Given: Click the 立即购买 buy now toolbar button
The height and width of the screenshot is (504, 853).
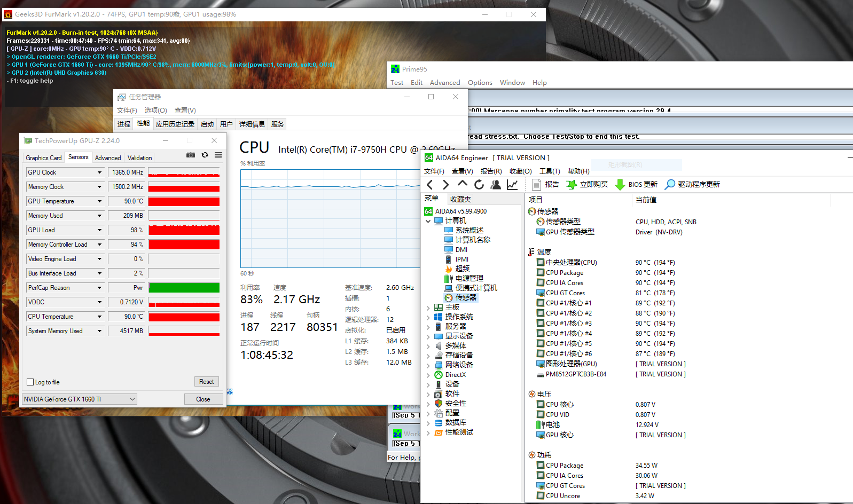Looking at the screenshot, I should (x=588, y=184).
